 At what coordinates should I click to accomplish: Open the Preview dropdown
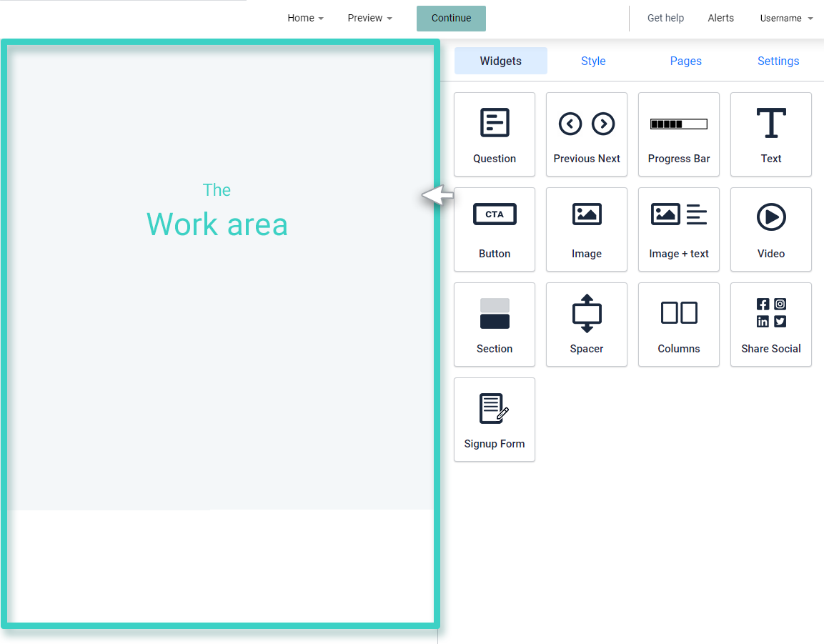(370, 18)
